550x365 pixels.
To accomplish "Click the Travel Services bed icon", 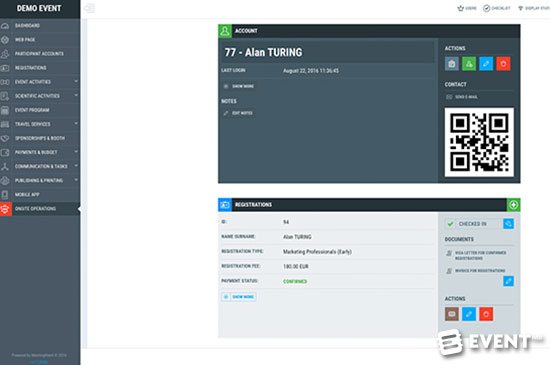I will click(x=5, y=124).
